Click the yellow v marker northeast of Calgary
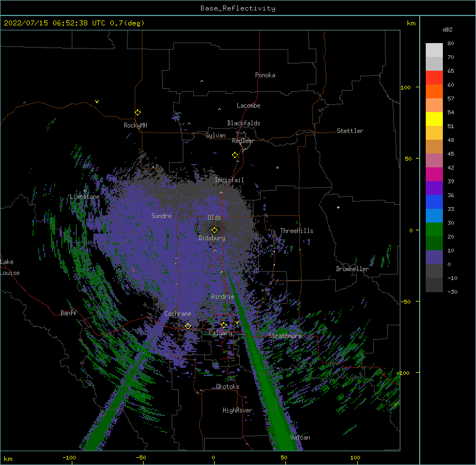 [237, 323]
